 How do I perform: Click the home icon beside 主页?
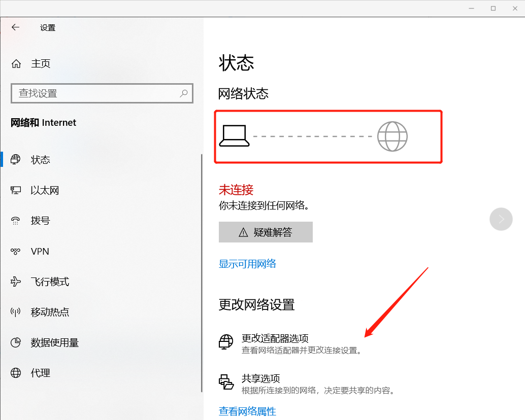tap(16, 63)
